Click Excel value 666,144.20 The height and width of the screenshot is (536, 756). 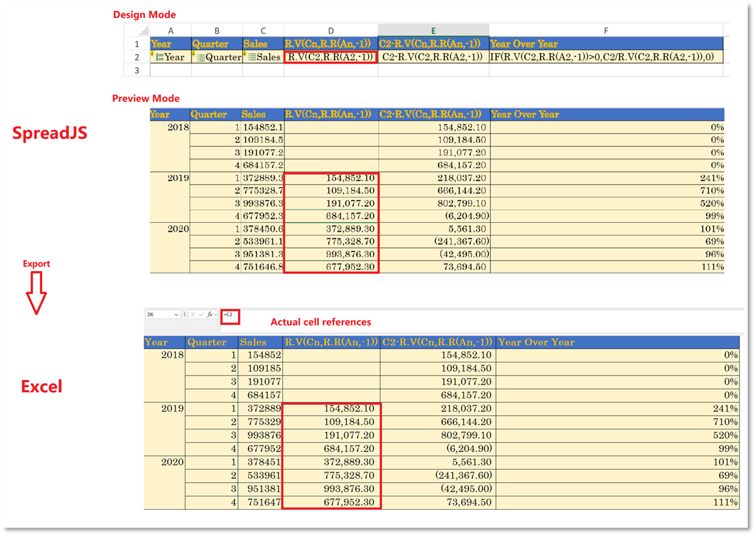(438, 421)
